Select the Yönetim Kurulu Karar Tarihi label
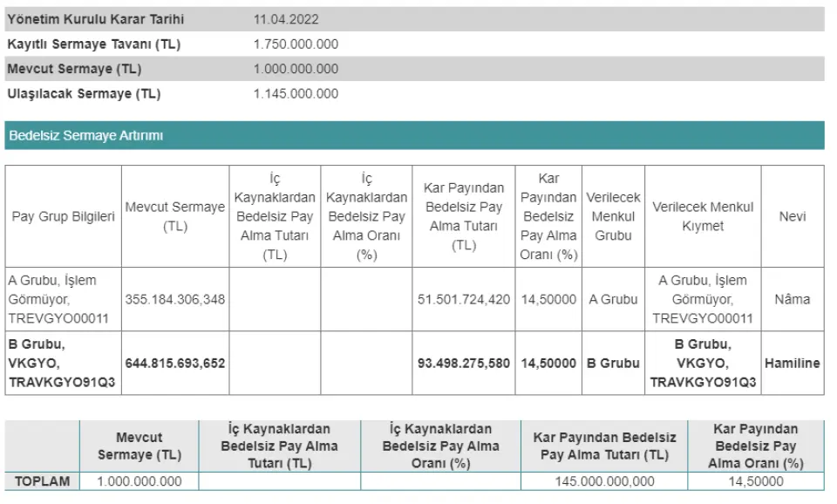Image resolution: width=837 pixels, height=504 pixels. 95,19
